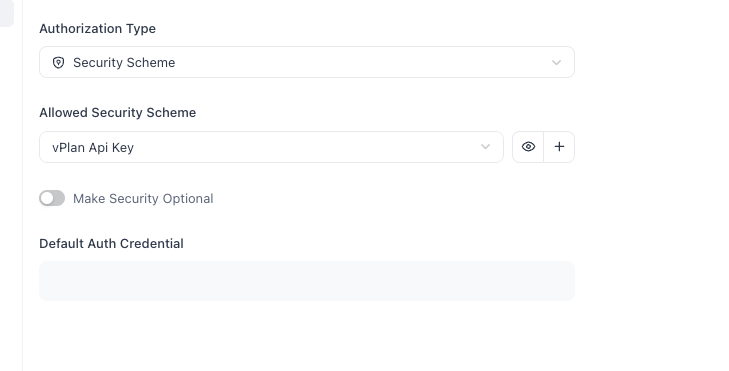Focus the Default Auth Credential field
Screen dimensions: 729x371
pos(307,281)
